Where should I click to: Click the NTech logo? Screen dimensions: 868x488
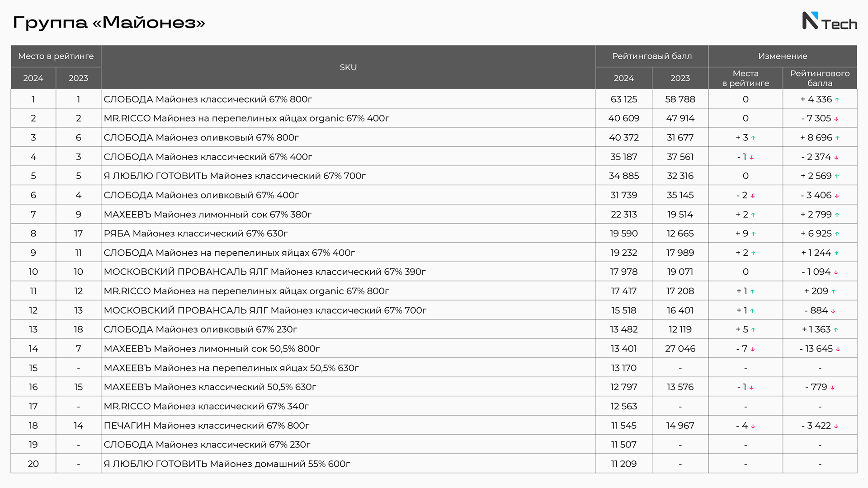pos(830,21)
